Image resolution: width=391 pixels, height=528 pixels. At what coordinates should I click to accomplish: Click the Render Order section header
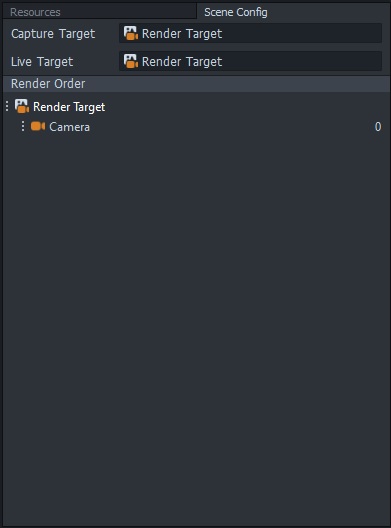click(x=196, y=84)
